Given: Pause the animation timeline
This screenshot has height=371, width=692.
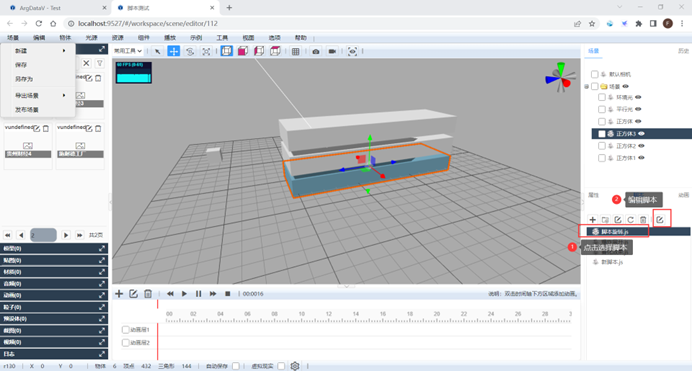Looking at the screenshot, I should (199, 294).
